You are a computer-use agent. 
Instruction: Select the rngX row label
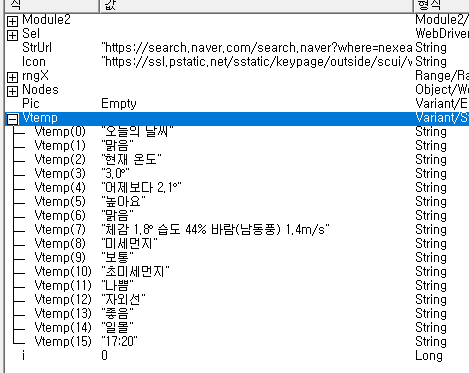(35, 76)
